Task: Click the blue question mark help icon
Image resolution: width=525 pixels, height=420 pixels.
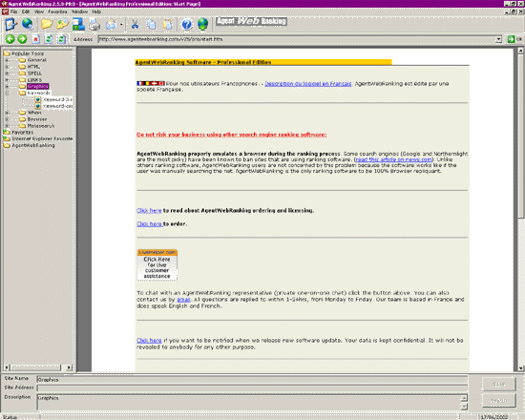Action: coord(187,25)
